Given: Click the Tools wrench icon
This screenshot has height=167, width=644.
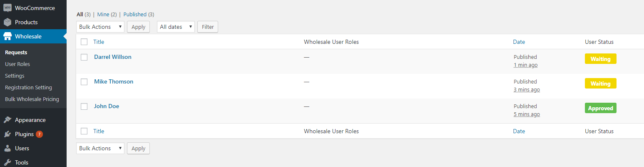Looking at the screenshot, I should click(x=7, y=162).
